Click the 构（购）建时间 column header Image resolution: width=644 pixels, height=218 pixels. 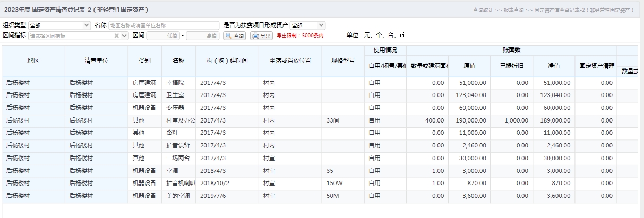pyautogui.click(x=227, y=61)
